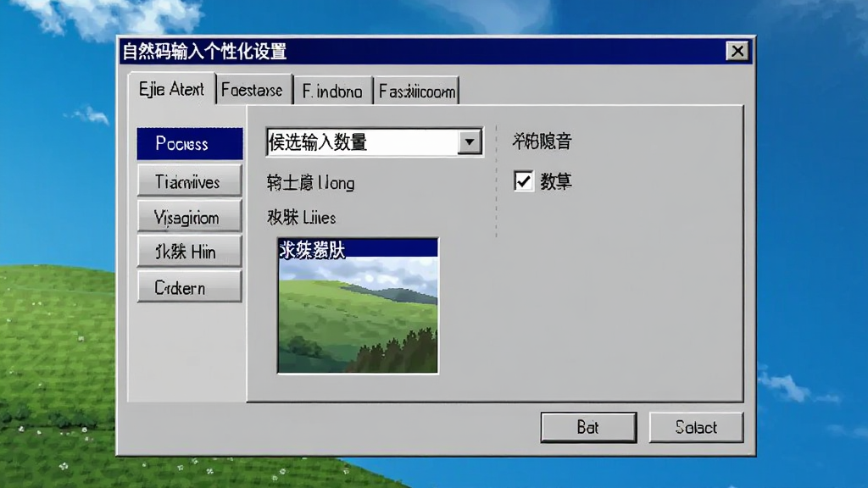Open the Foestarse tab
The width and height of the screenshot is (868, 488).
253,90
